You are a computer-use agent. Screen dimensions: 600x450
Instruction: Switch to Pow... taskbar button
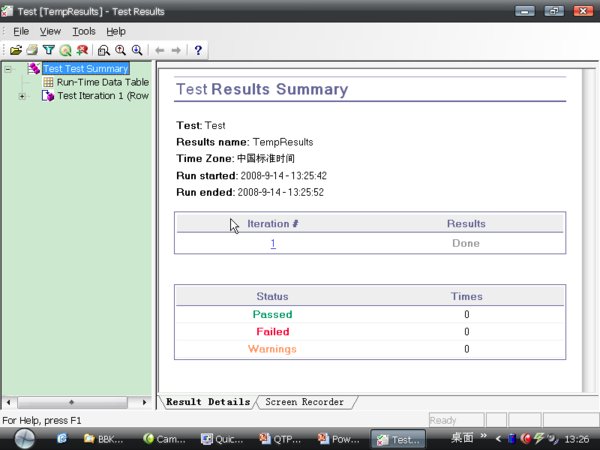(339, 439)
